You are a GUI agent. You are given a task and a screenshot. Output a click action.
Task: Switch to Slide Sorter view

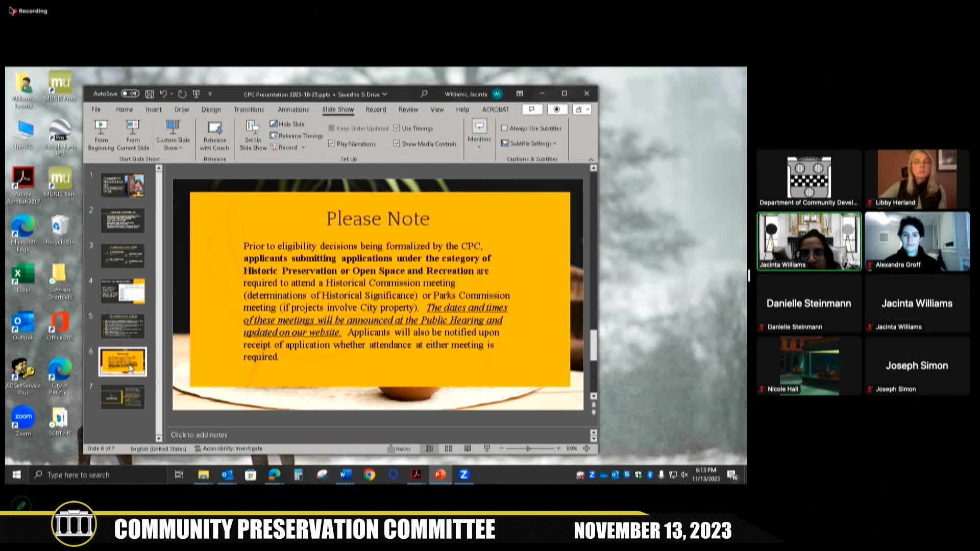point(449,448)
